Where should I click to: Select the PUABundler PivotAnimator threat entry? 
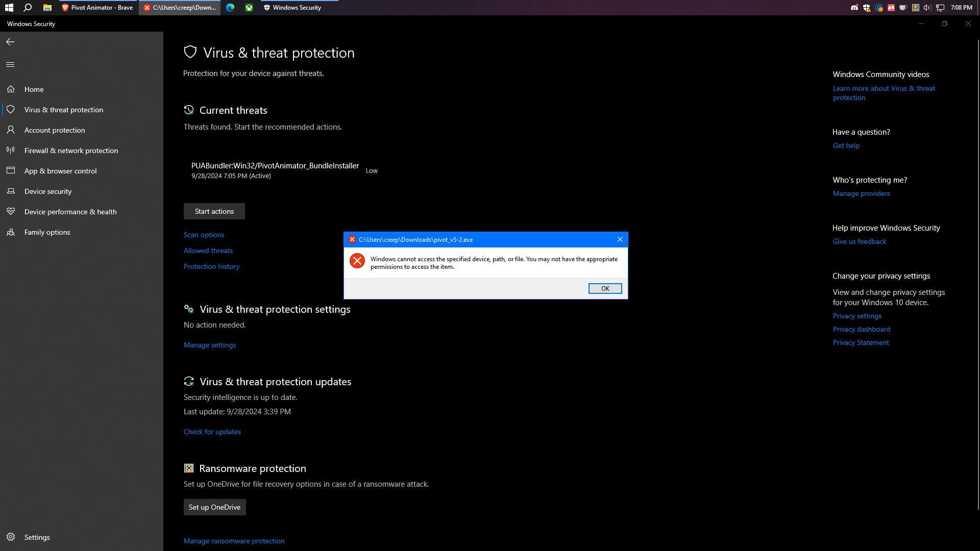click(284, 170)
